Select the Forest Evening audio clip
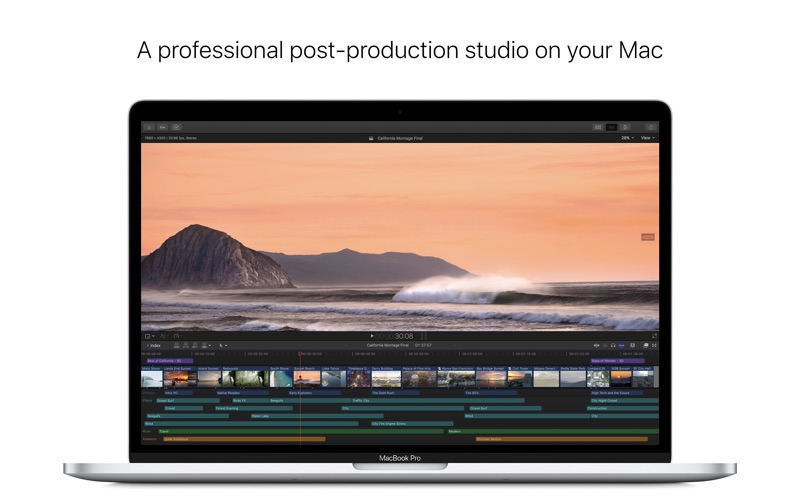Screen dimensions: 800x500 pos(254,408)
